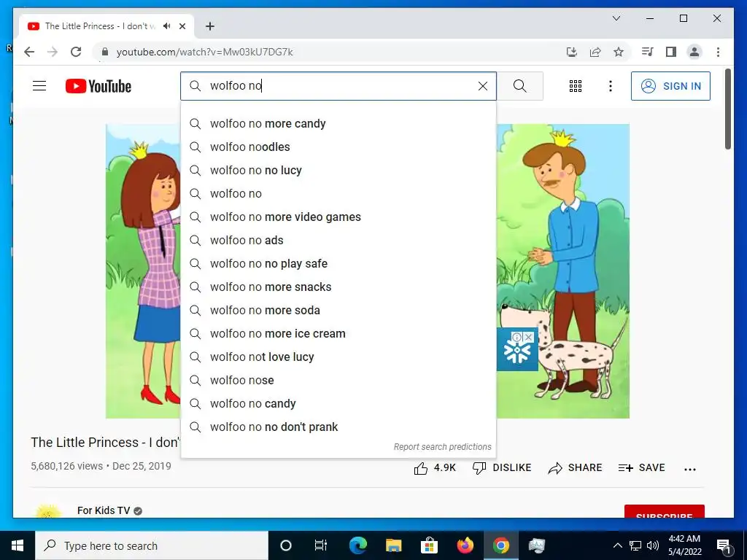Image resolution: width=747 pixels, height=560 pixels.
Task: Click the DISLIKE button
Action: [x=502, y=468]
